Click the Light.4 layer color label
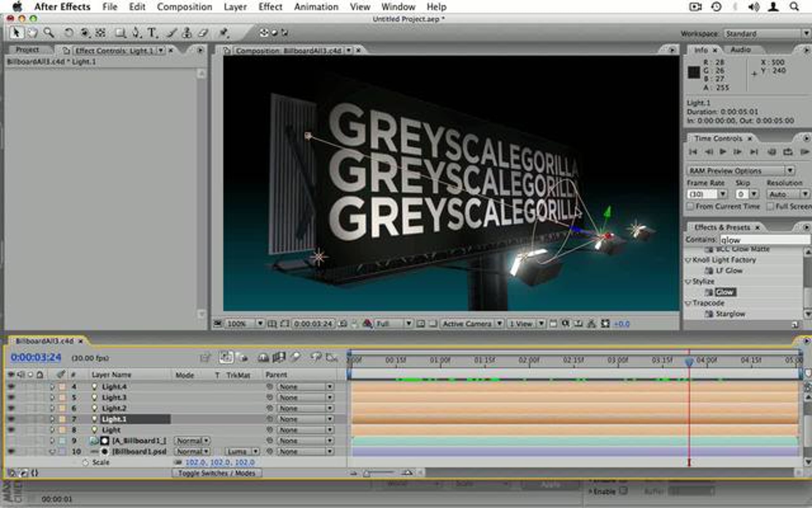 63,386
